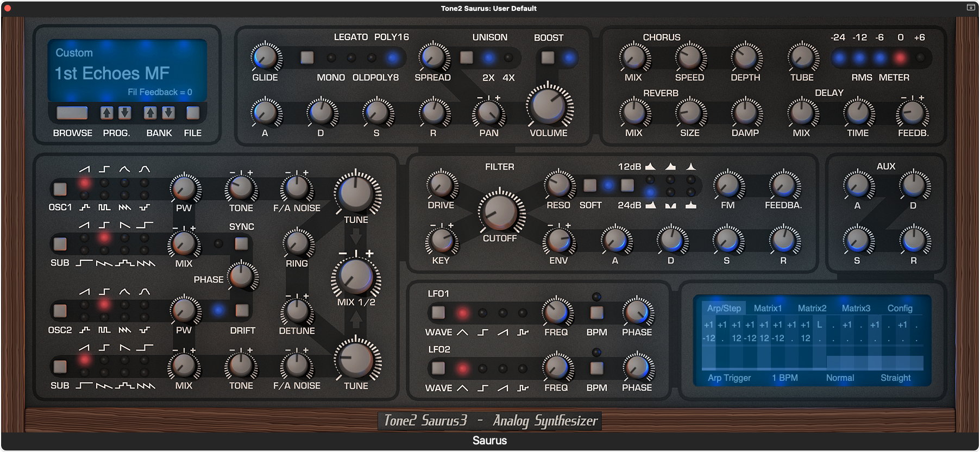
Task: Switch to the Matrix1 tab
Action: tap(768, 308)
